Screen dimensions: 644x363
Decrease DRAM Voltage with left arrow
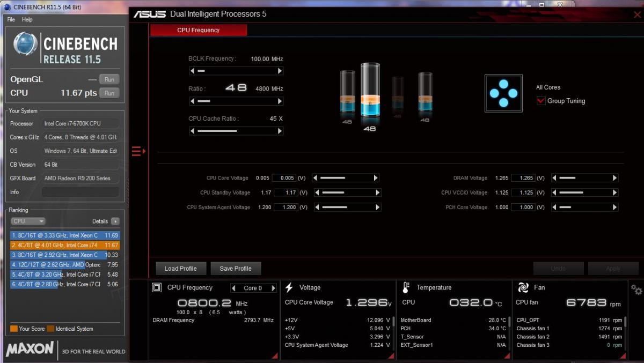pyautogui.click(x=555, y=178)
